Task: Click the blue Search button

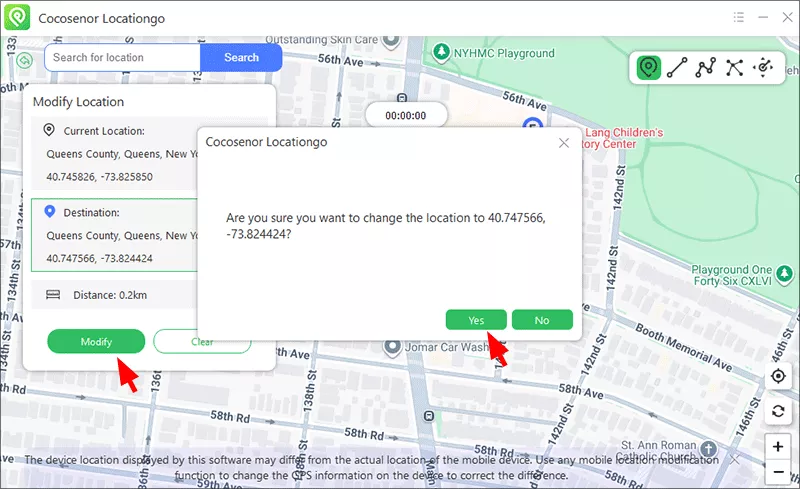Action: pos(241,57)
